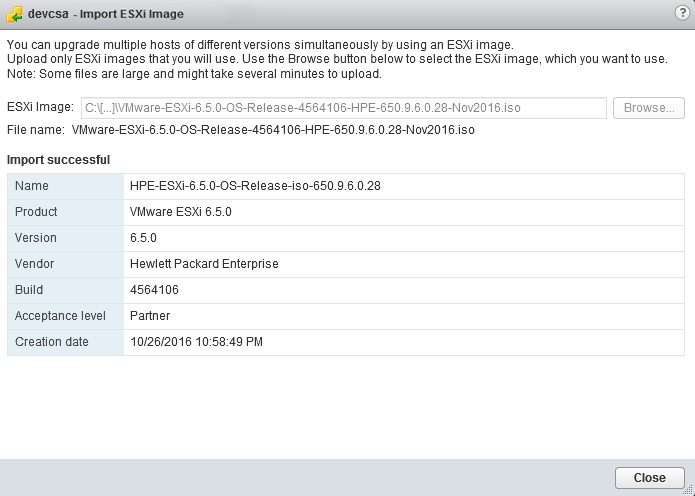Click the Import ESXi Image title icon
Image resolution: width=695 pixels, height=496 pixels.
point(15,14)
